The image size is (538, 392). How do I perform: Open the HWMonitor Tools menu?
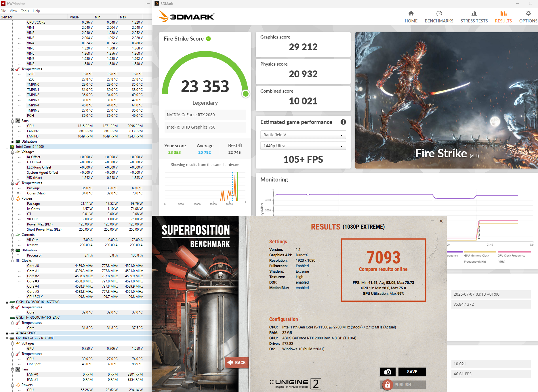point(25,11)
